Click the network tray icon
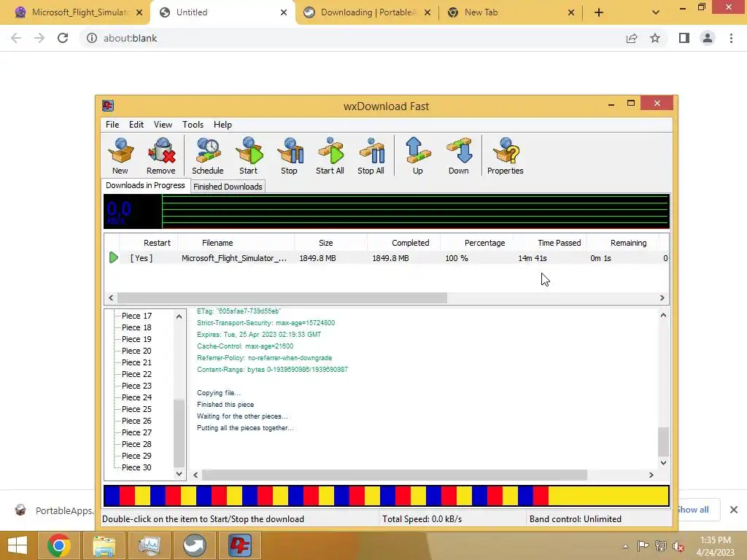 pyautogui.click(x=661, y=546)
